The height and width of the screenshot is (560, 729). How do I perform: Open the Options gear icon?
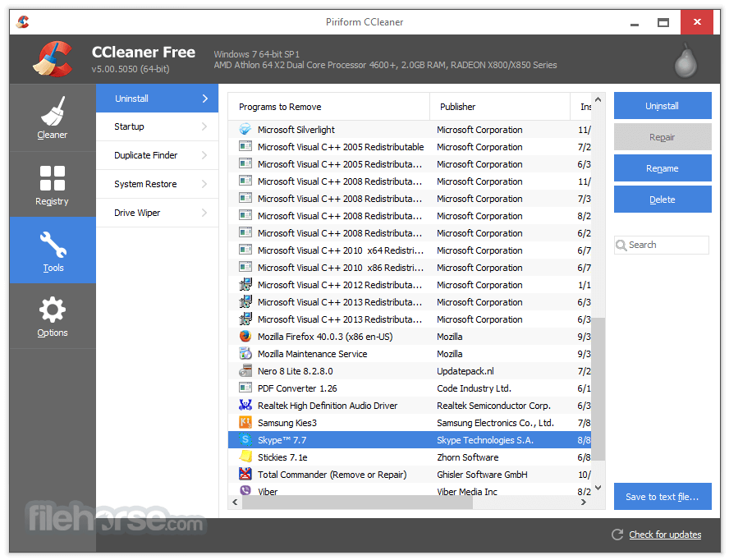53,310
